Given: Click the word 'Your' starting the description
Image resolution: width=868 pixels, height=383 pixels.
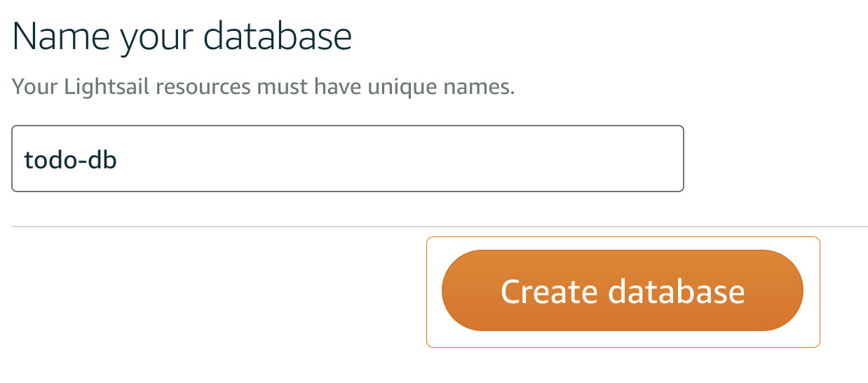Looking at the screenshot, I should pyautogui.click(x=36, y=88).
